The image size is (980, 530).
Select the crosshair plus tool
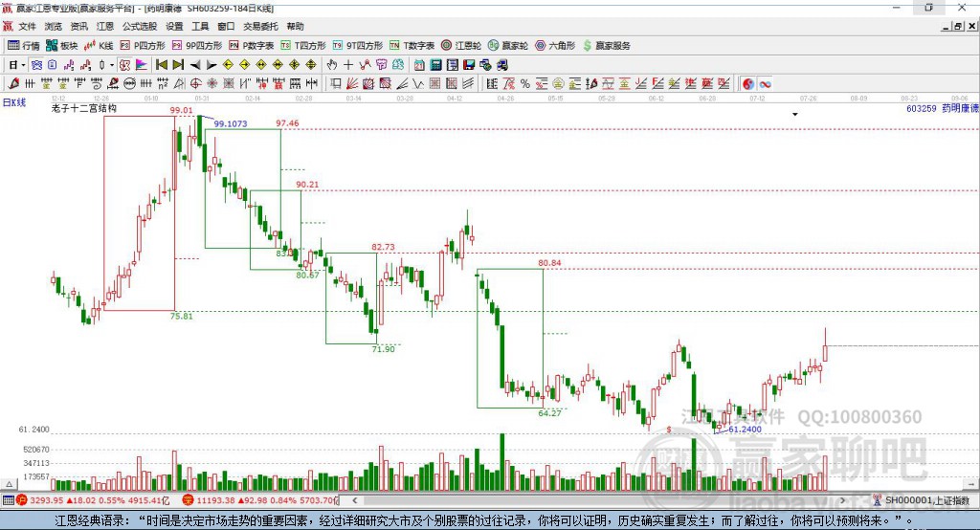(x=348, y=65)
